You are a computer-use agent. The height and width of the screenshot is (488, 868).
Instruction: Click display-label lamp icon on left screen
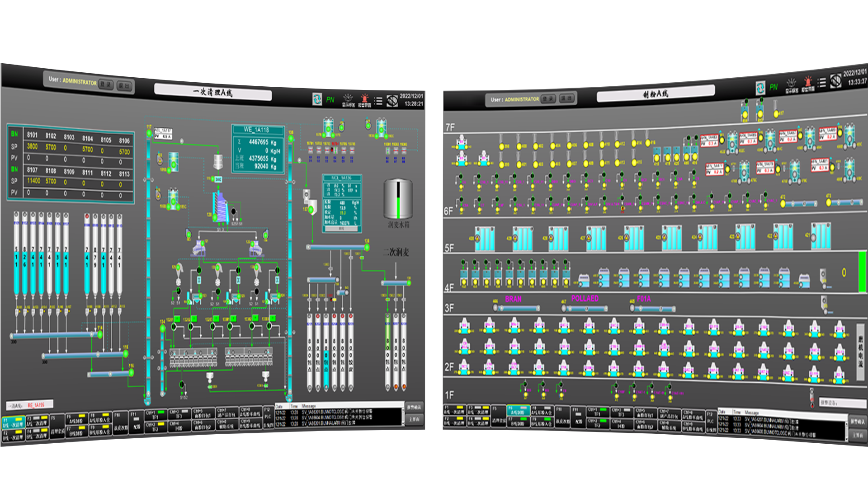[347, 99]
